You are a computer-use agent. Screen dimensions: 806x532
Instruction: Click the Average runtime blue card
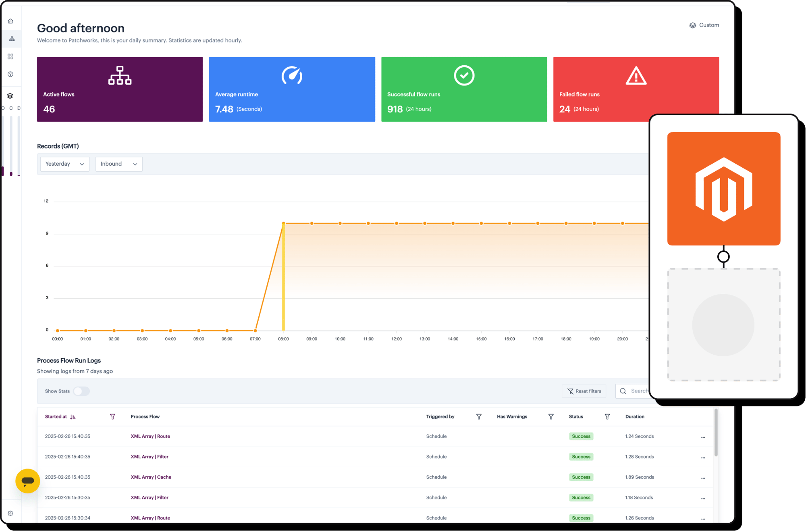292,89
